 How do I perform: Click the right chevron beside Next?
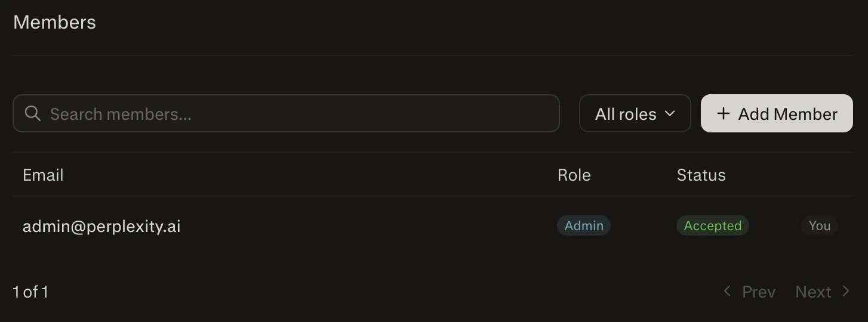coord(845,291)
